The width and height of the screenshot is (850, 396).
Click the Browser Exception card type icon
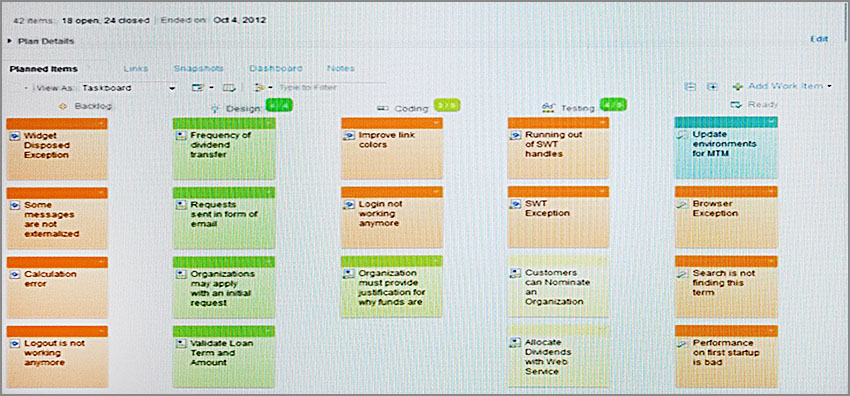(x=683, y=204)
